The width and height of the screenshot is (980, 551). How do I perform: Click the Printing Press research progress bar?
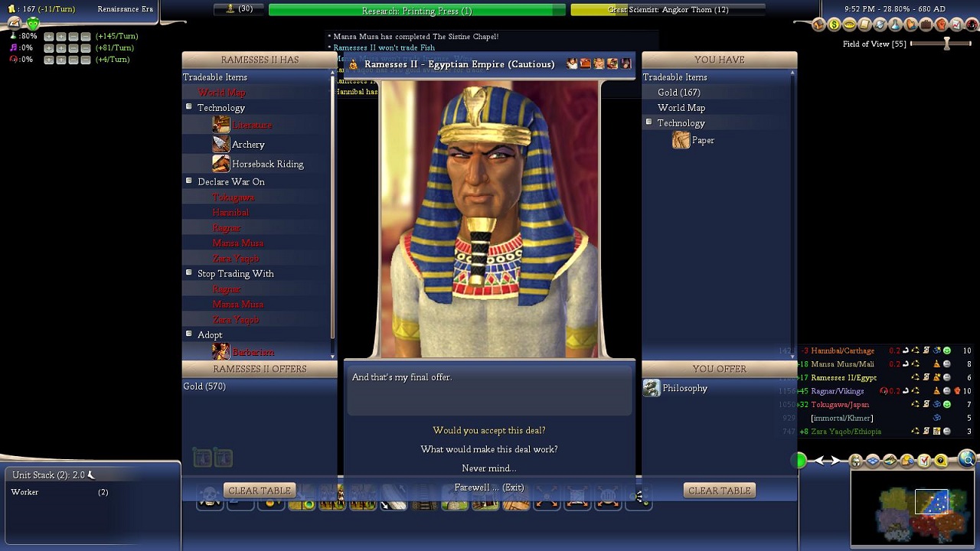(417, 10)
